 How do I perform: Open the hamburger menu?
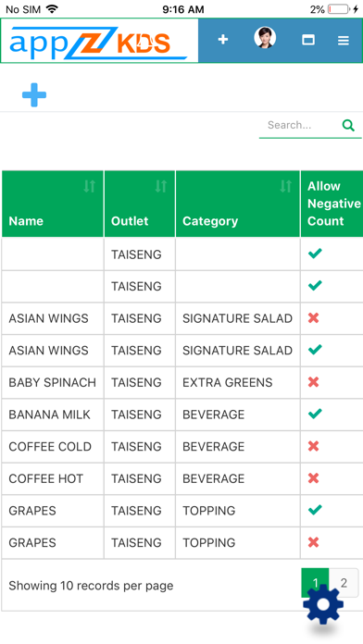pyautogui.click(x=344, y=41)
